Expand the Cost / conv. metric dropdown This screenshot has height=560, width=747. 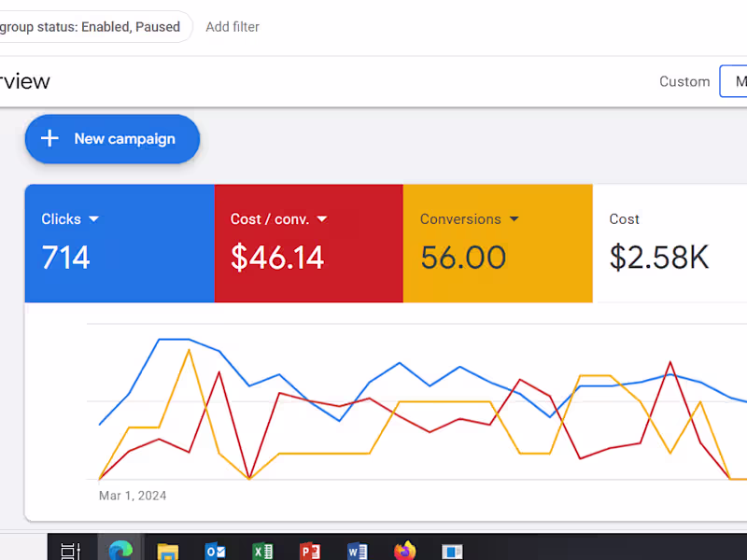click(x=322, y=219)
